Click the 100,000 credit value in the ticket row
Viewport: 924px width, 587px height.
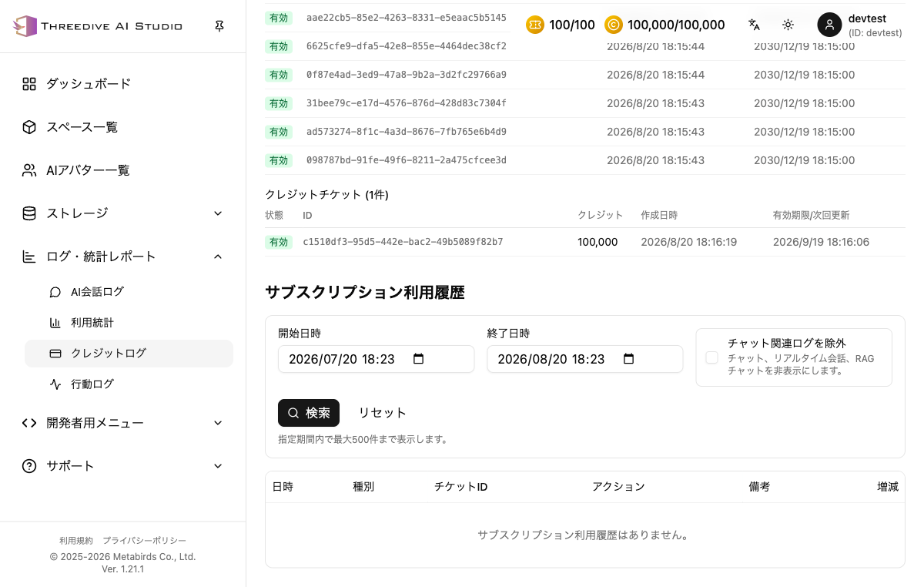(x=598, y=242)
